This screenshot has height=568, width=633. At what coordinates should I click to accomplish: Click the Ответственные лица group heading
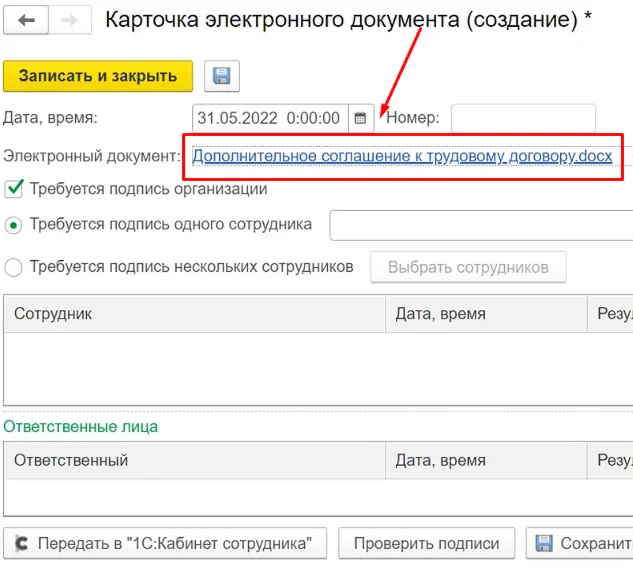(80, 427)
